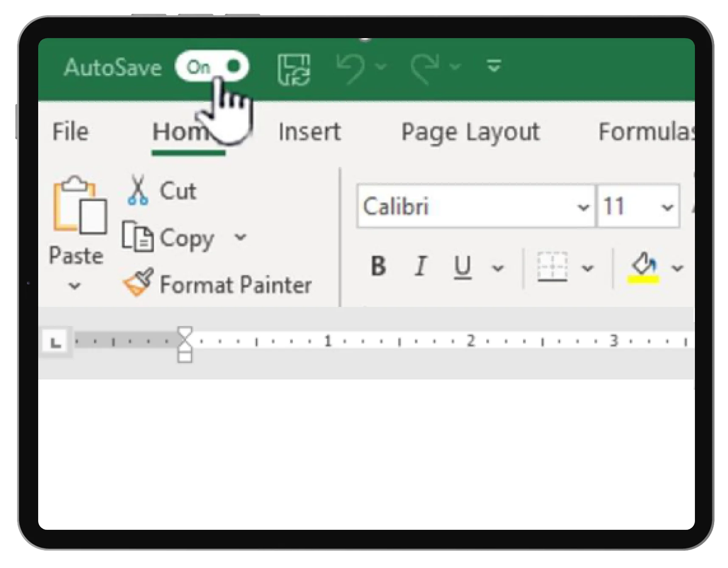
Task: Open the Calibri font name dropdown
Action: (583, 207)
